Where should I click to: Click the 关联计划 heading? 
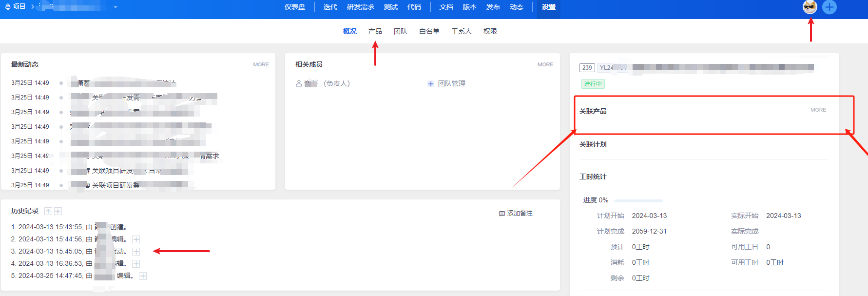pyautogui.click(x=593, y=144)
